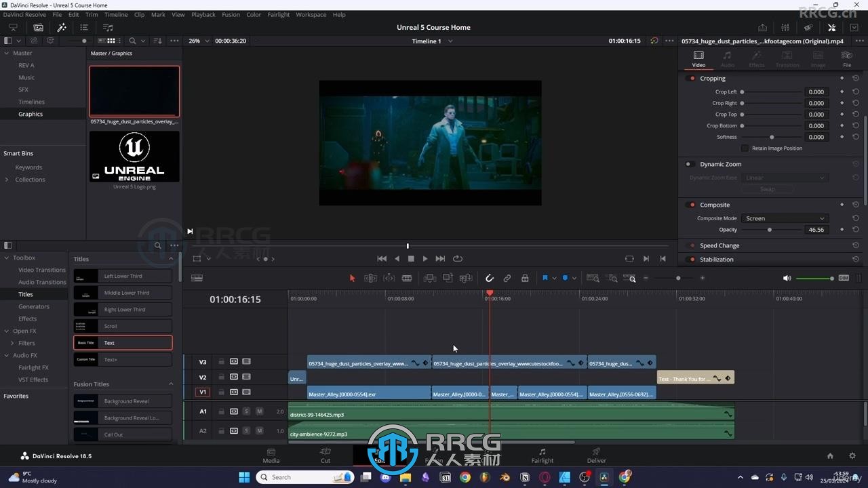Click the Insert Clip icon
This screenshot has height=488, width=868.
pos(430,278)
